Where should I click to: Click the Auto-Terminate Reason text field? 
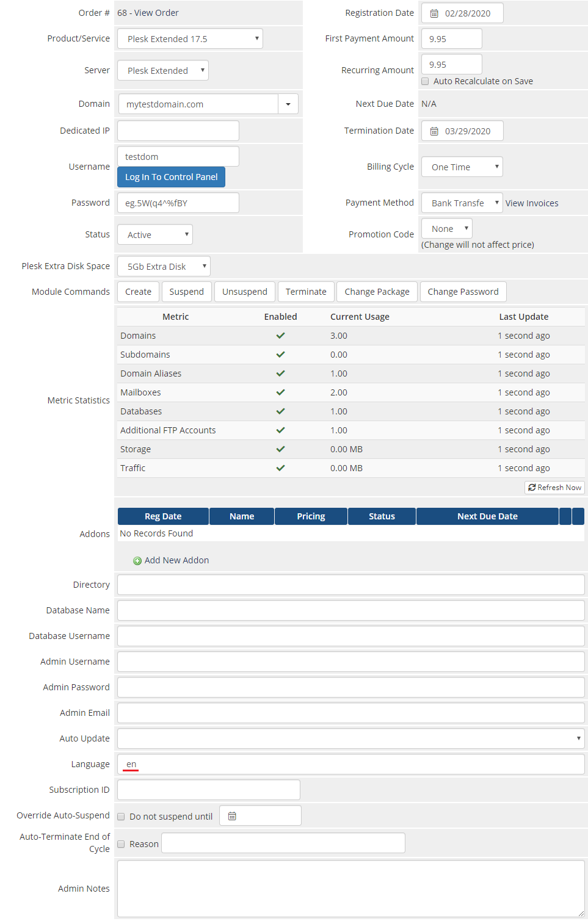click(283, 843)
